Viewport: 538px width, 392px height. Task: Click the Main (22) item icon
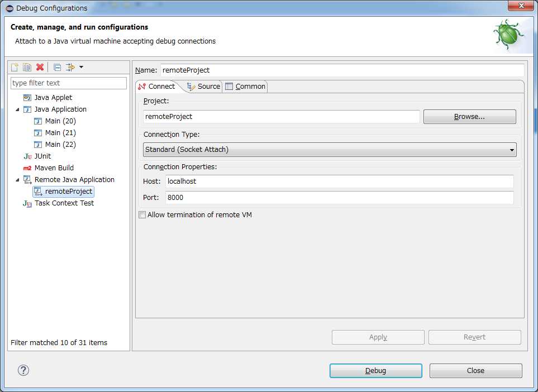pyautogui.click(x=38, y=145)
